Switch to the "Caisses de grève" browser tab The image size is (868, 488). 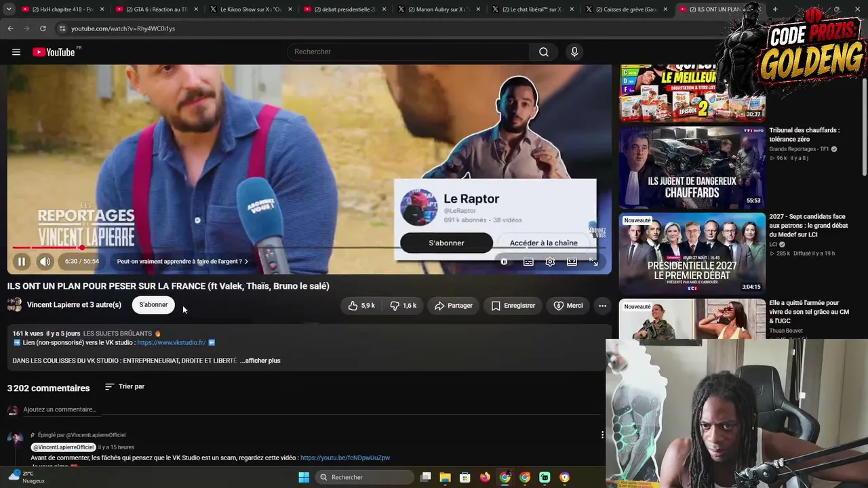[x=627, y=9]
